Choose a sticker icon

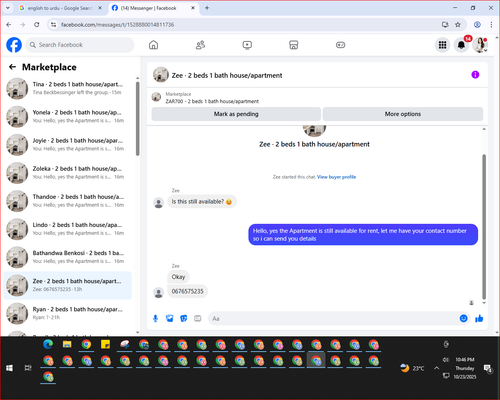click(184, 319)
